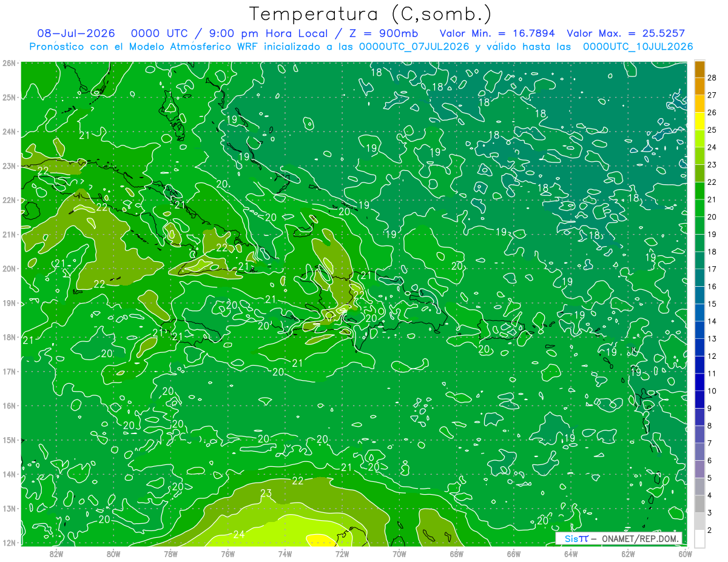Click the "74W" longitude axis label
Image resolution: width=728 pixels, height=562 pixels.
[285, 553]
